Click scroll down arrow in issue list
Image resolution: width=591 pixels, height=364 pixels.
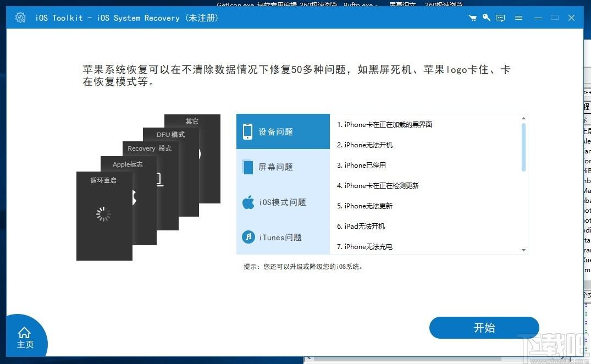(x=523, y=250)
